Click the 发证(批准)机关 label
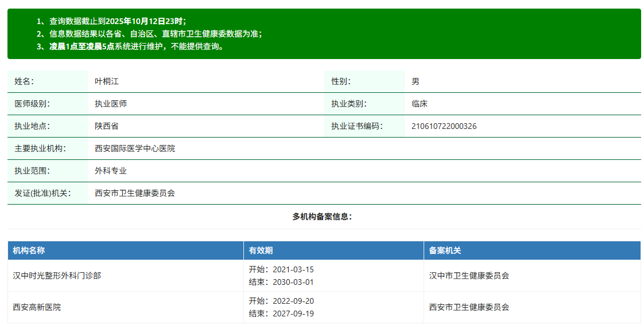 coord(42,193)
